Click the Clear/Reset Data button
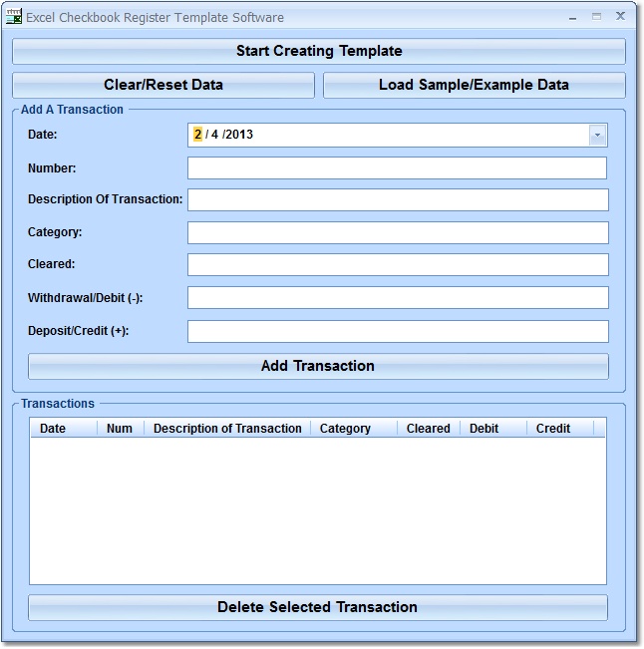The height and width of the screenshot is (649, 644). [x=163, y=85]
